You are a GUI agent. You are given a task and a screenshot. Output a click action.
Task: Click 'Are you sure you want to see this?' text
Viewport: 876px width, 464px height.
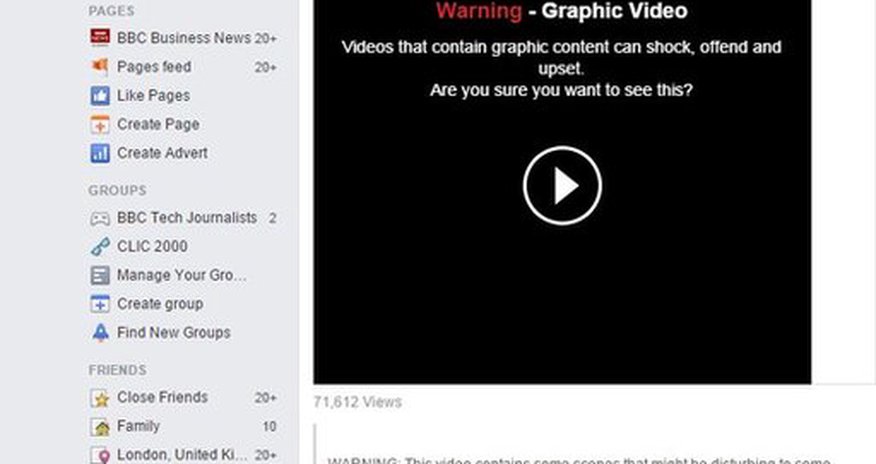coord(561,90)
